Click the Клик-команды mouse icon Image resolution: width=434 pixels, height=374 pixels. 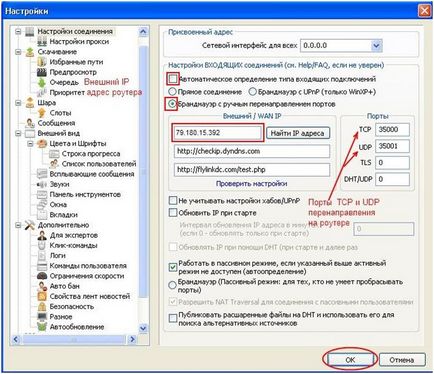click(x=42, y=246)
